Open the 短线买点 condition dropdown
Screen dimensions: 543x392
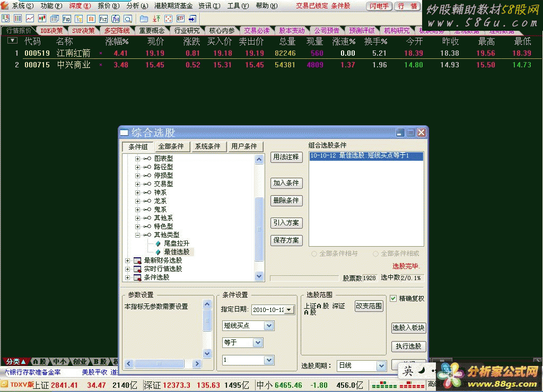coord(269,326)
